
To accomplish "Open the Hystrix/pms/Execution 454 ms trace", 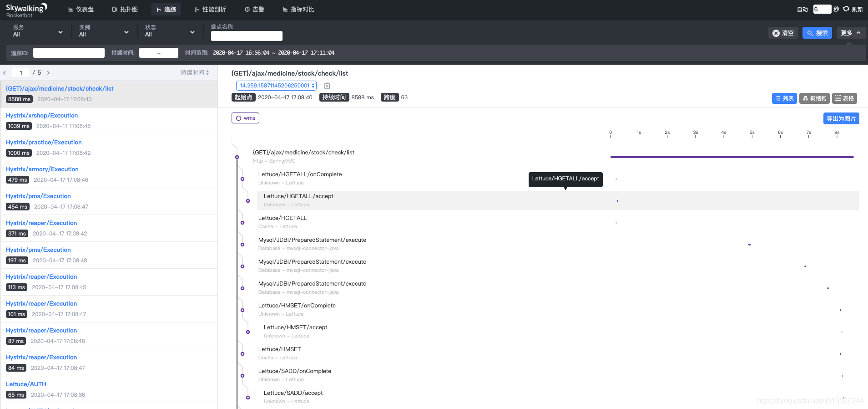I will click(x=109, y=201).
